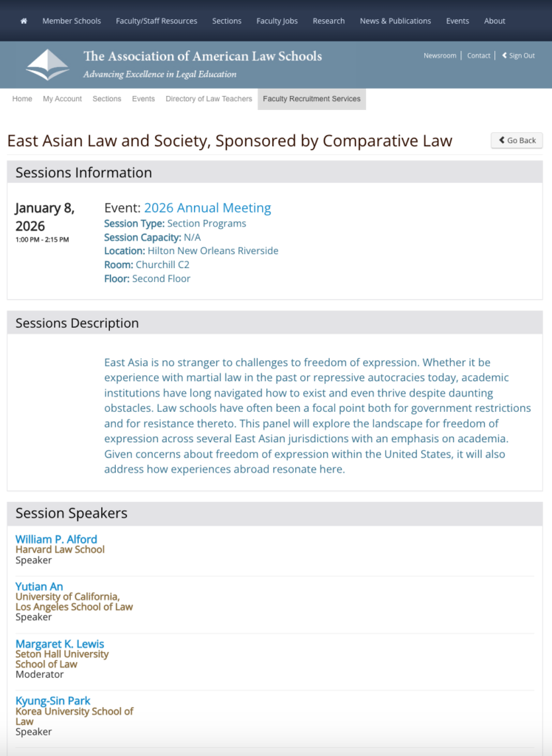Open the Newsroom link
This screenshot has height=756, width=552.
tap(440, 55)
